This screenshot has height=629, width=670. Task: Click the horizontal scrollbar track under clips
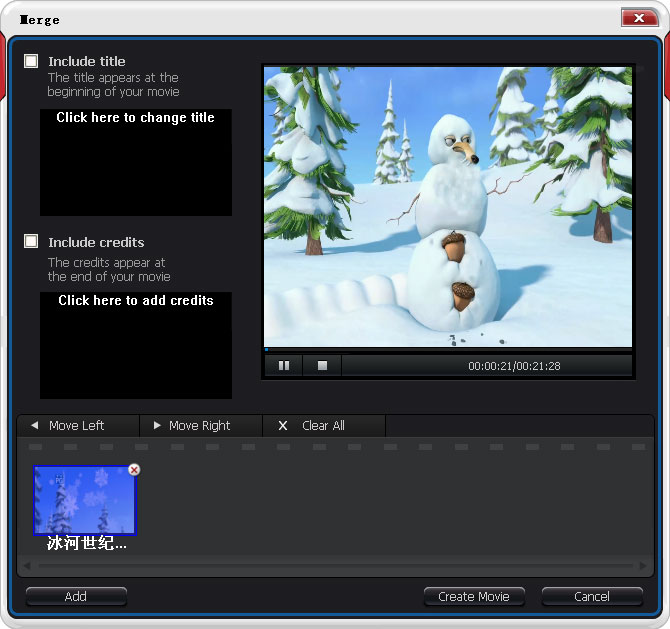[x=335, y=566]
